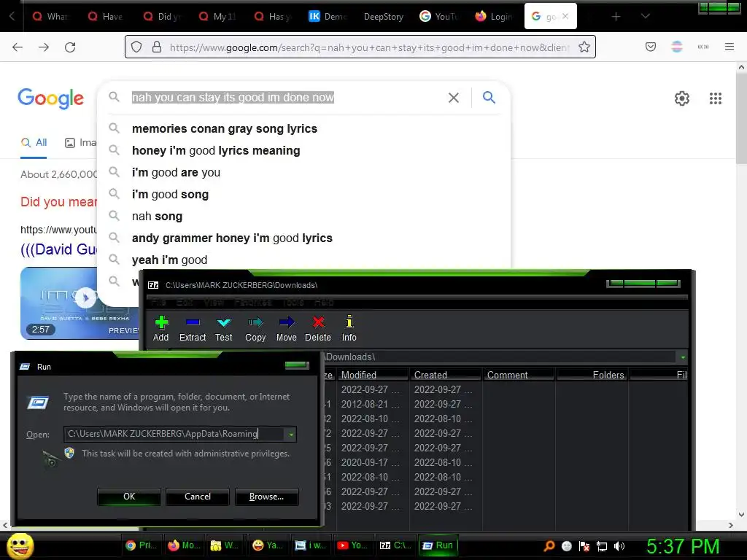Open the list all tabs dropdown arrow
Screen dimensions: 747x560
click(x=645, y=17)
